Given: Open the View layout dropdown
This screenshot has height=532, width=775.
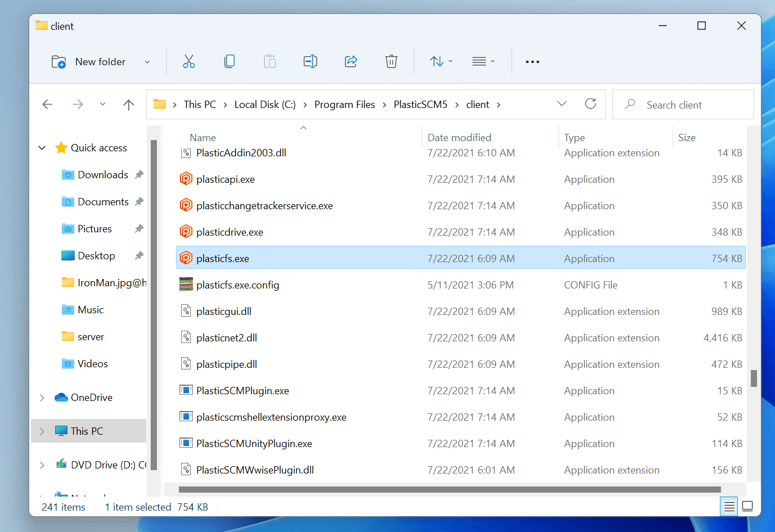Looking at the screenshot, I should point(483,61).
